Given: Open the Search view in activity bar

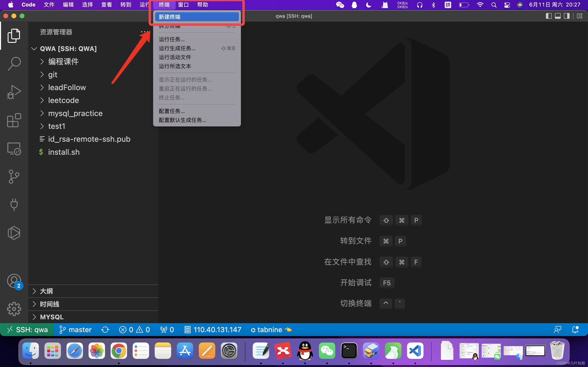Looking at the screenshot, I should pos(14,64).
